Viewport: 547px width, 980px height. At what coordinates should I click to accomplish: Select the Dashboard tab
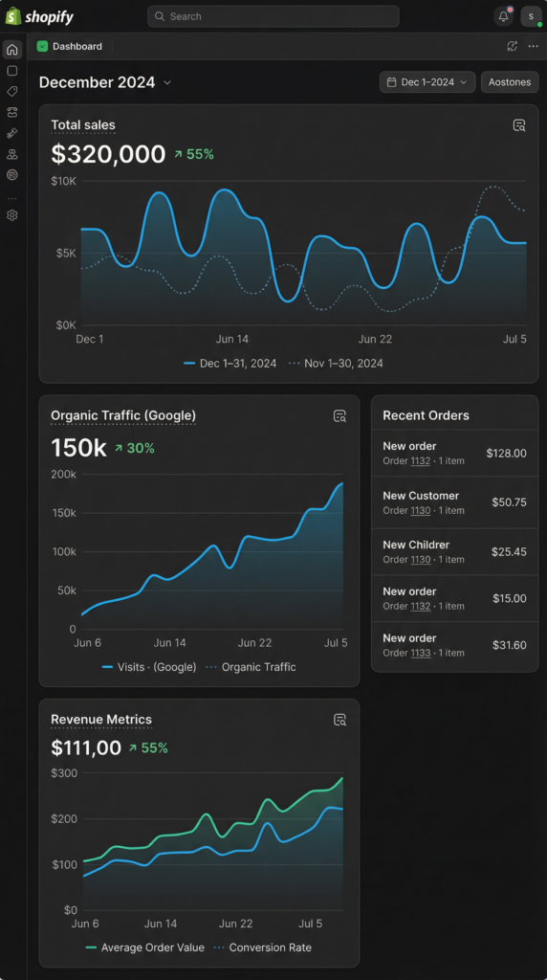click(x=69, y=46)
